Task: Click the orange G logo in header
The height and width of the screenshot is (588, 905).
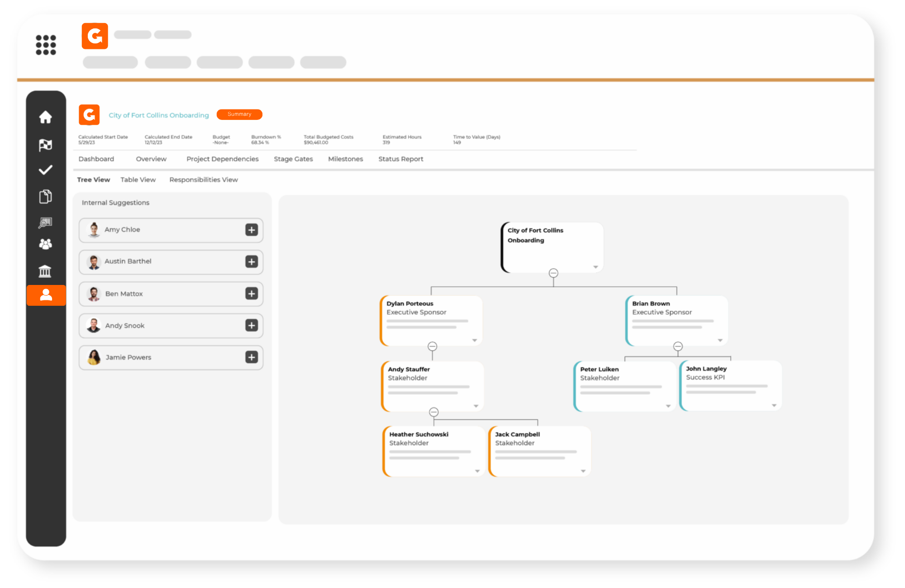Action: 95,36
